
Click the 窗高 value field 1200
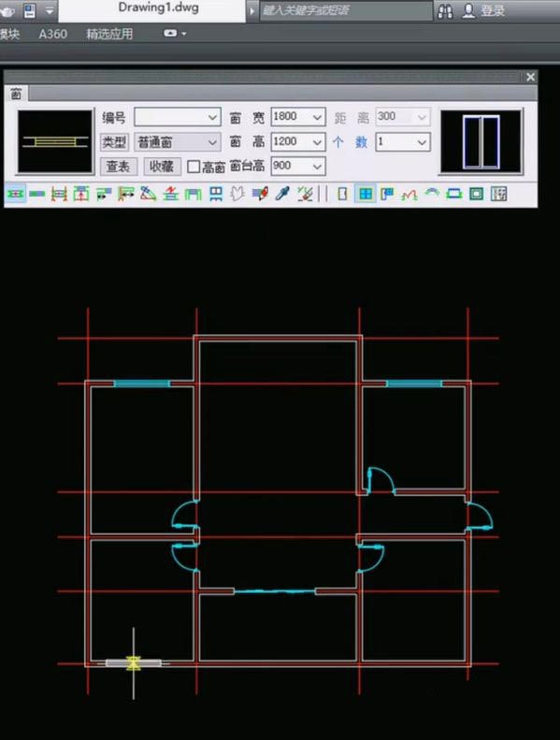291,142
